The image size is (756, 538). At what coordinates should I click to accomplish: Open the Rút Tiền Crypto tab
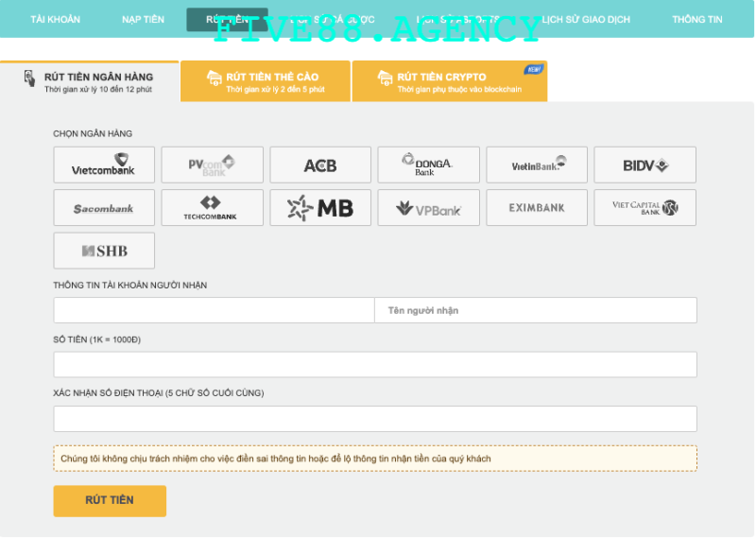click(449, 81)
